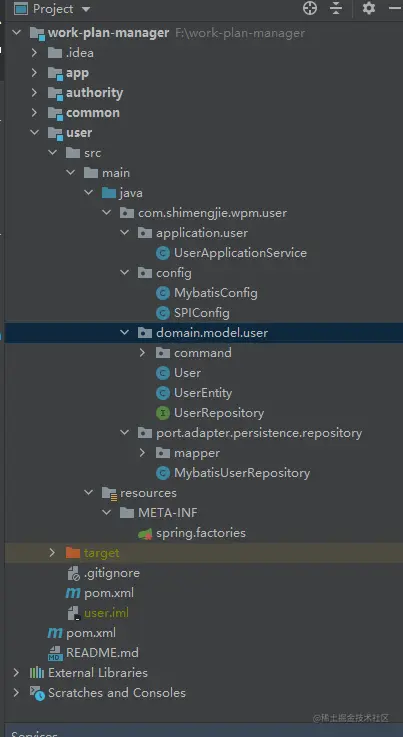Click the Select Opened File target icon
Screen dimensions: 403x737
[x=310, y=8]
